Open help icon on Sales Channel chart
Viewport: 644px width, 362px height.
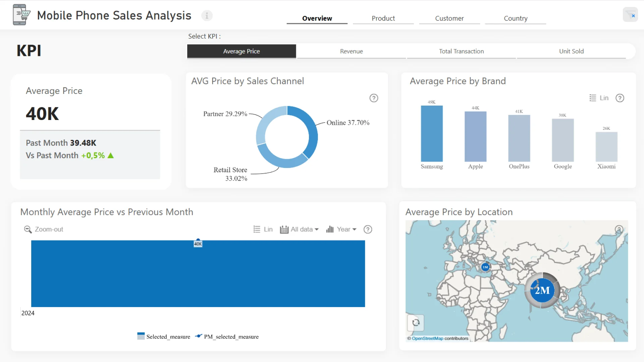pyautogui.click(x=374, y=98)
